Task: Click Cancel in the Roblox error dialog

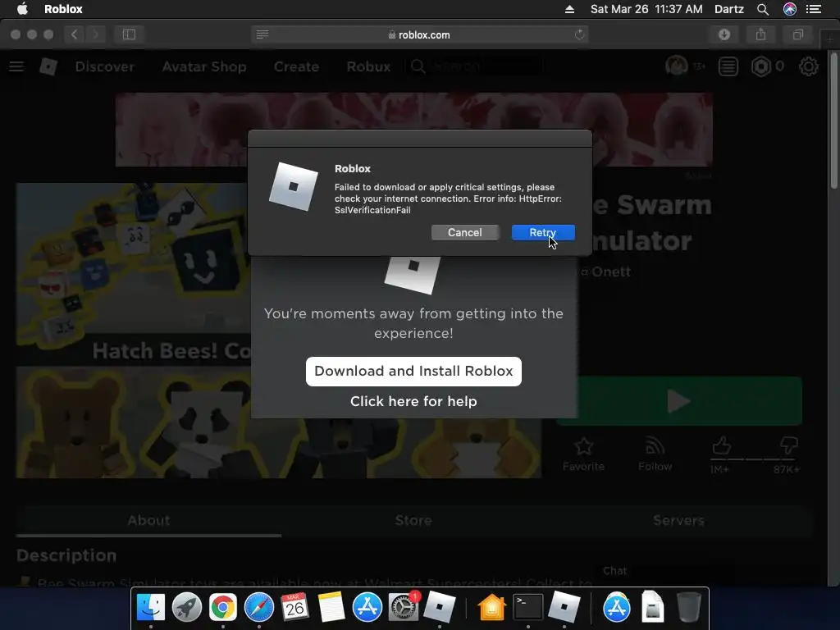Action: coord(464,232)
